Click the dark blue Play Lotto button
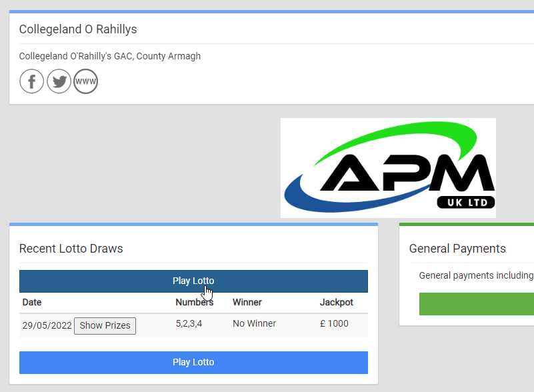 coord(193,281)
